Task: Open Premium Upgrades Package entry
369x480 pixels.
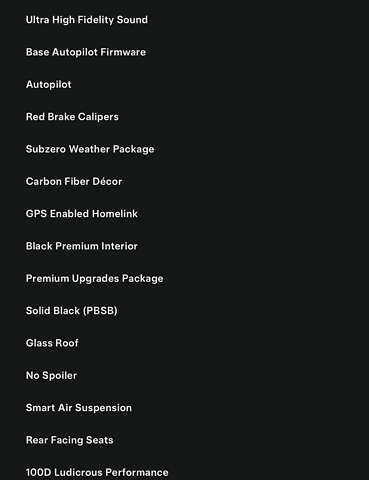Action: (95, 278)
